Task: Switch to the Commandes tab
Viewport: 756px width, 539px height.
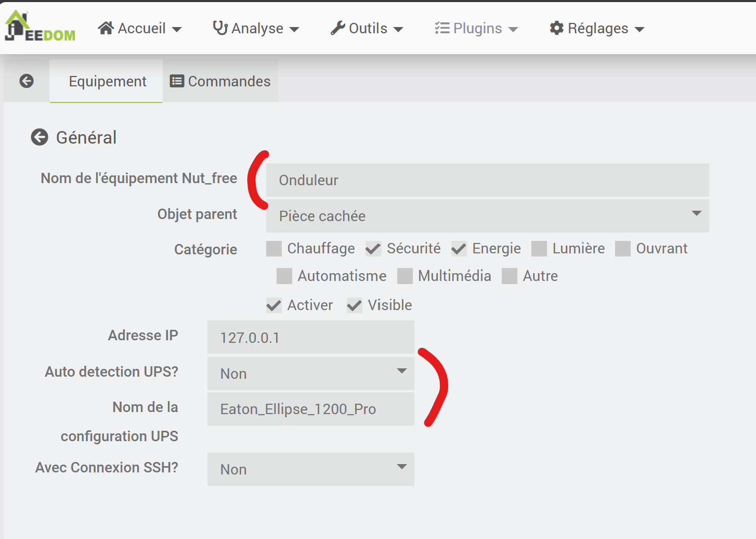Action: [220, 81]
